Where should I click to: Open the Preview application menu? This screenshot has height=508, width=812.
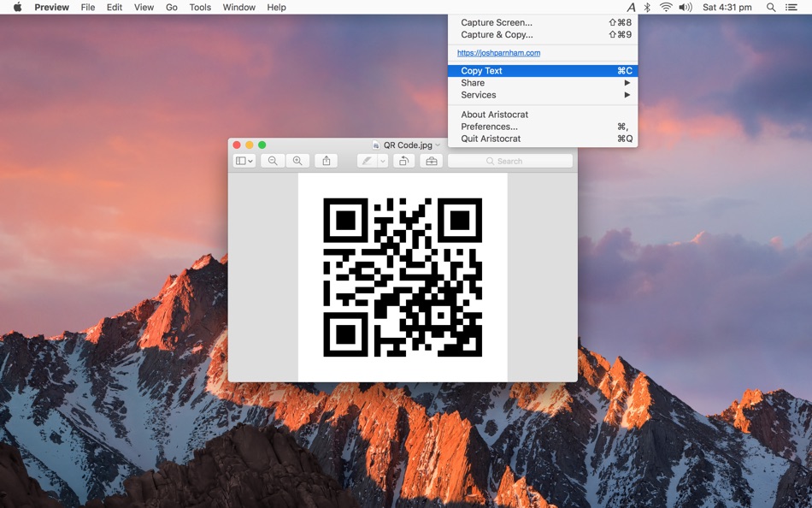[x=52, y=7]
